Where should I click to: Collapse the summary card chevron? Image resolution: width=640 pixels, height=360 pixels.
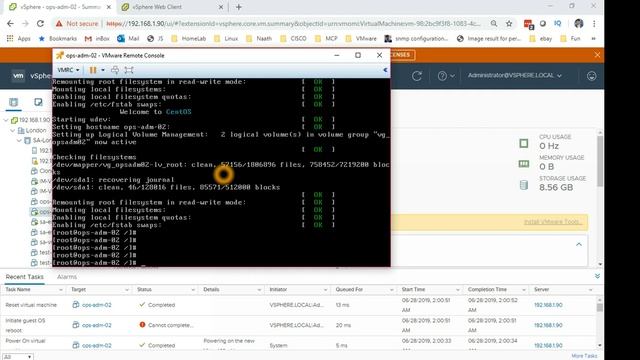click(578, 244)
